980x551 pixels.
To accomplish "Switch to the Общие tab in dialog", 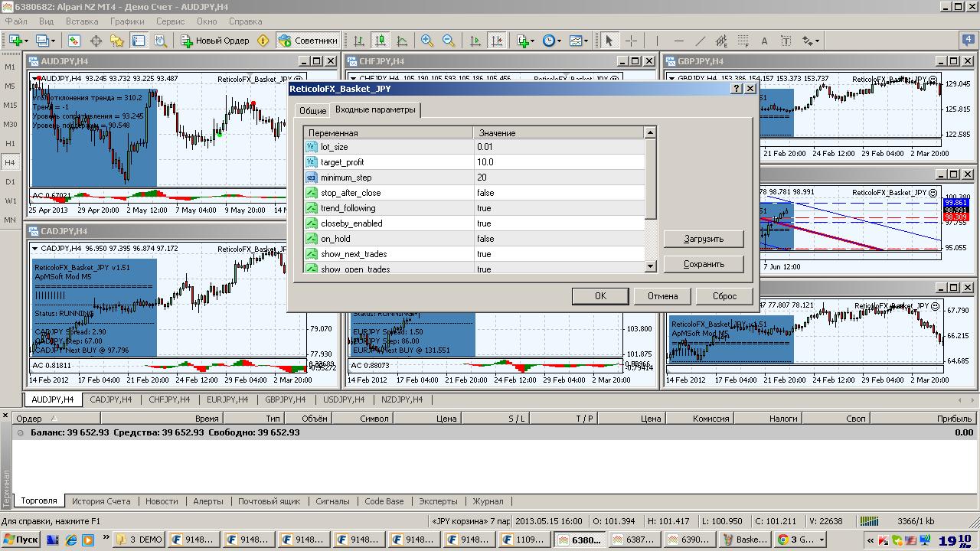I will (312, 111).
